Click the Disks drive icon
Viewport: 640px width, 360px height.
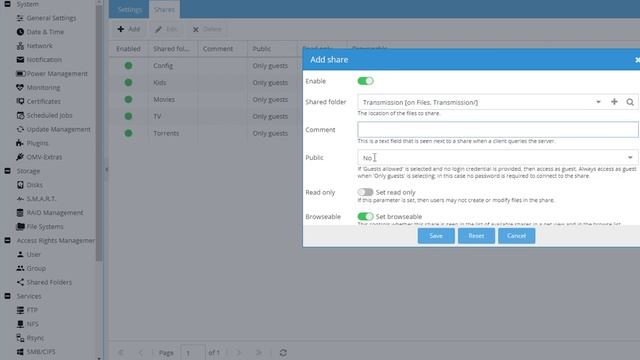point(20,185)
